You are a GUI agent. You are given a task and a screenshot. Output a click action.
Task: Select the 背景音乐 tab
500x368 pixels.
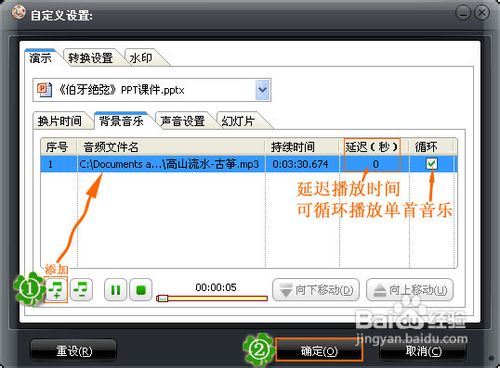(x=121, y=121)
